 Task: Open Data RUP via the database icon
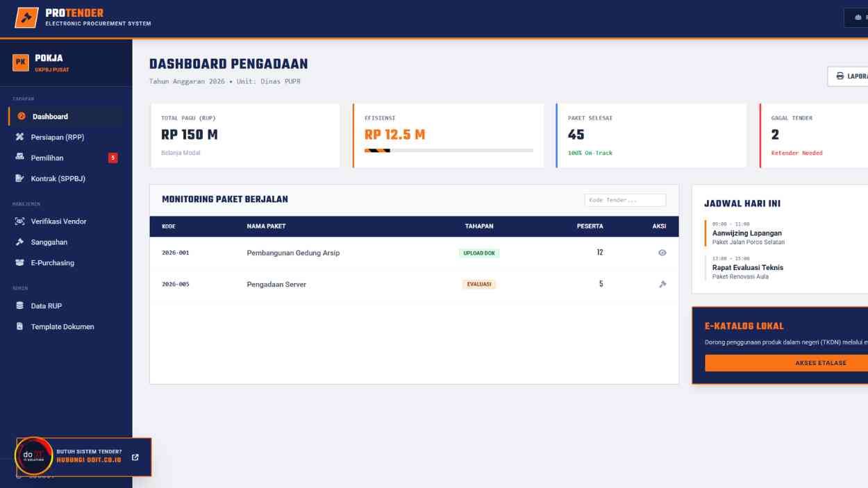22,305
